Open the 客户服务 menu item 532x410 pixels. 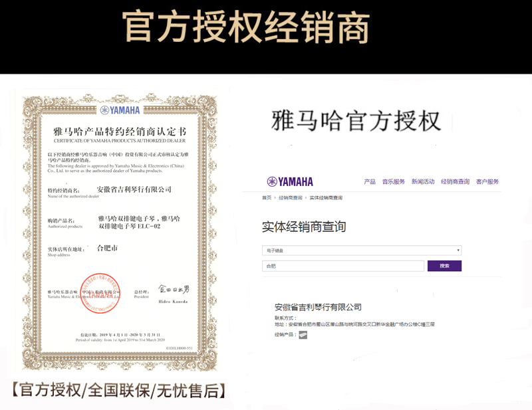point(487,182)
